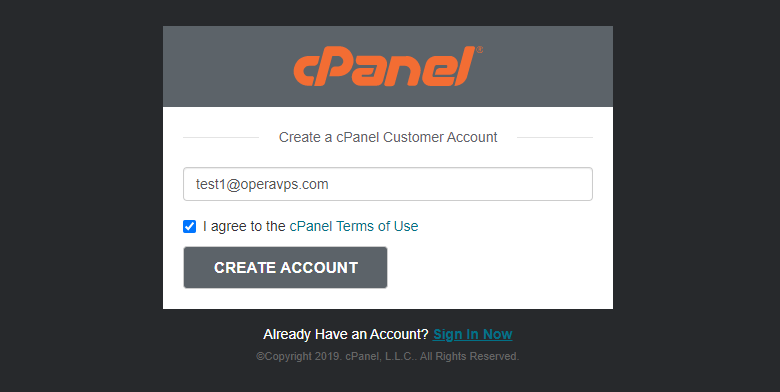Click the divider line right of heading

(555, 137)
